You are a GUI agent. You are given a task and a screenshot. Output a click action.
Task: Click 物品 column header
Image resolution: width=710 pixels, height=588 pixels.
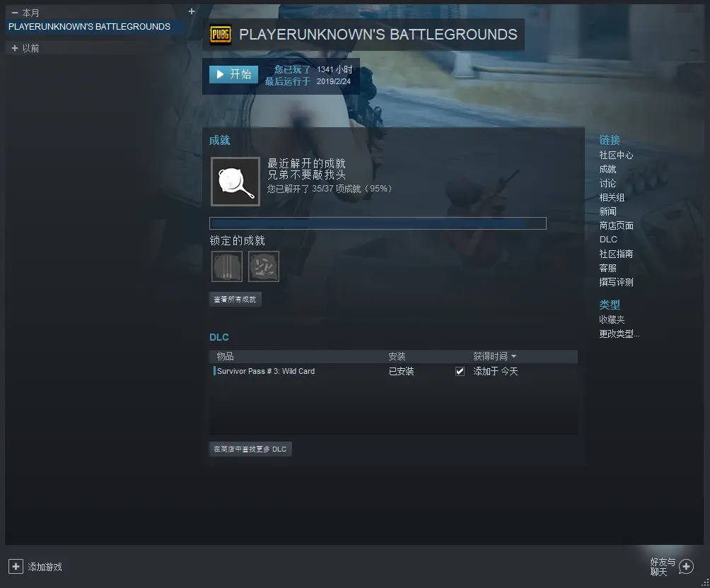pos(225,356)
